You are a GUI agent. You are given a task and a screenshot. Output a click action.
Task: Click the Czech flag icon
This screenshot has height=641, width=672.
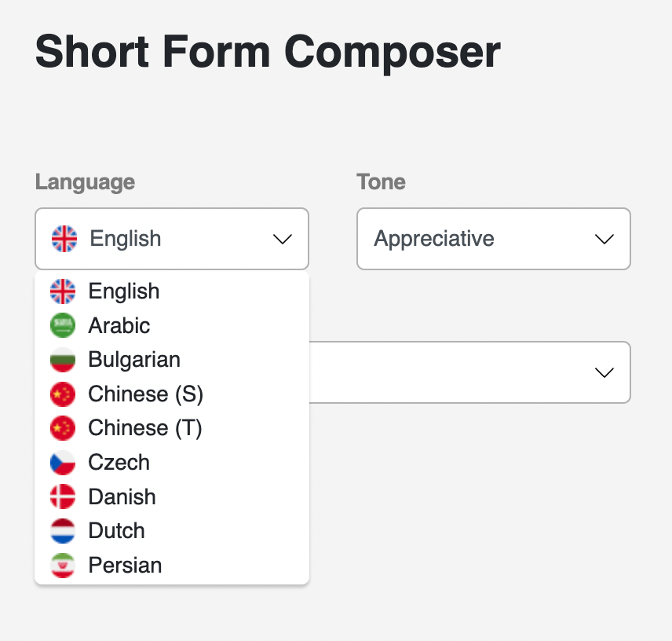[63, 463]
